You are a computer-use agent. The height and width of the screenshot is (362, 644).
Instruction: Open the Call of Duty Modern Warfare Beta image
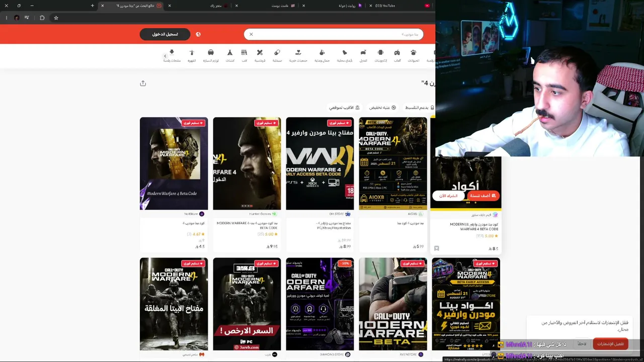(x=393, y=304)
